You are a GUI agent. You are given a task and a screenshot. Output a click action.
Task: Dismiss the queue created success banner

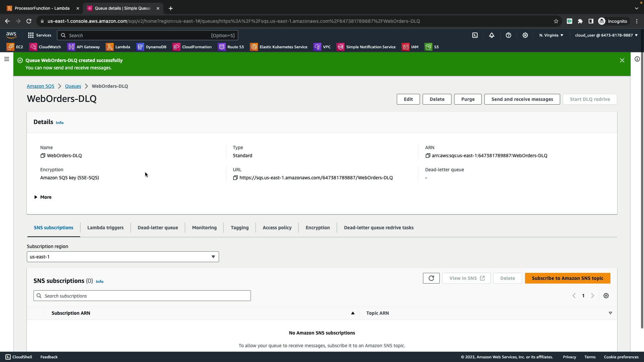pos(622,60)
